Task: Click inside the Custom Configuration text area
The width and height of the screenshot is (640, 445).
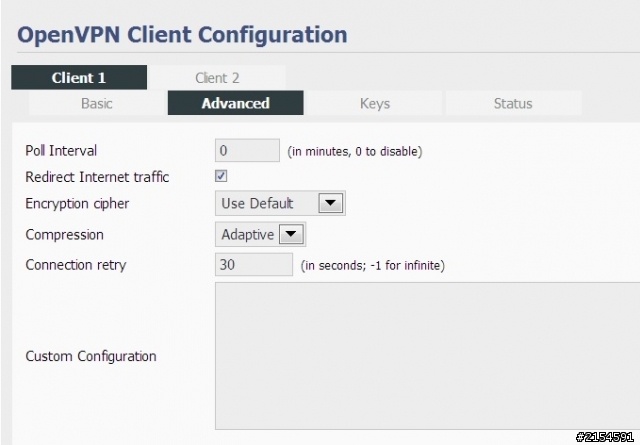Action: 427,356
